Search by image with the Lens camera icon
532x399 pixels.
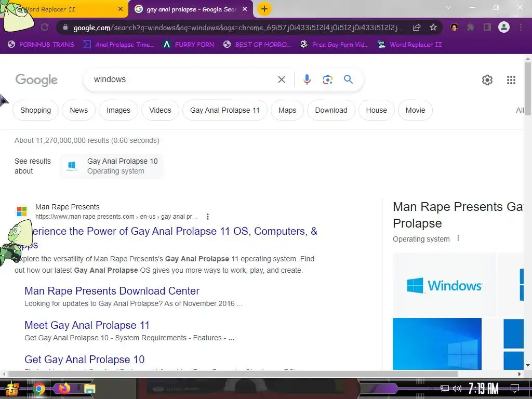click(x=327, y=79)
